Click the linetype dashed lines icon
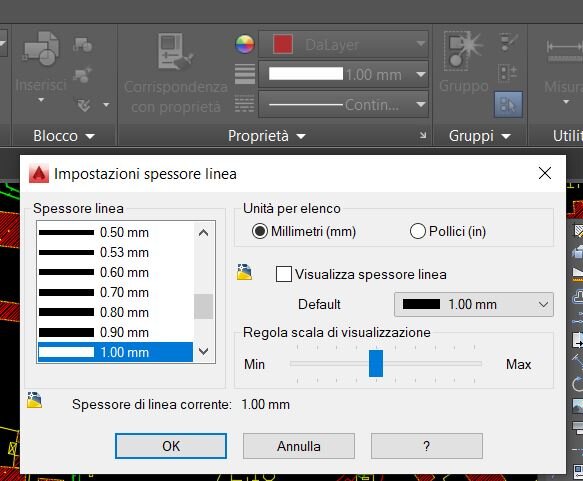 click(245, 104)
